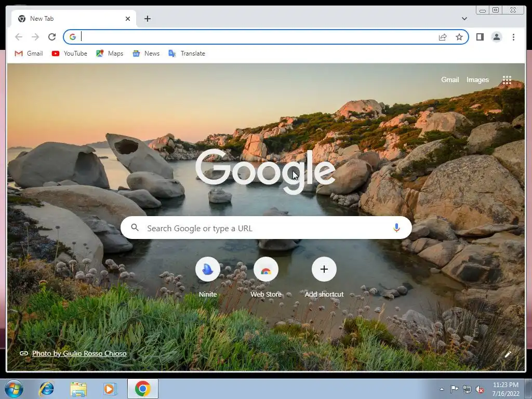Launch Internet Explorer from the taskbar
This screenshot has width=532, height=399.
pyautogui.click(x=46, y=389)
